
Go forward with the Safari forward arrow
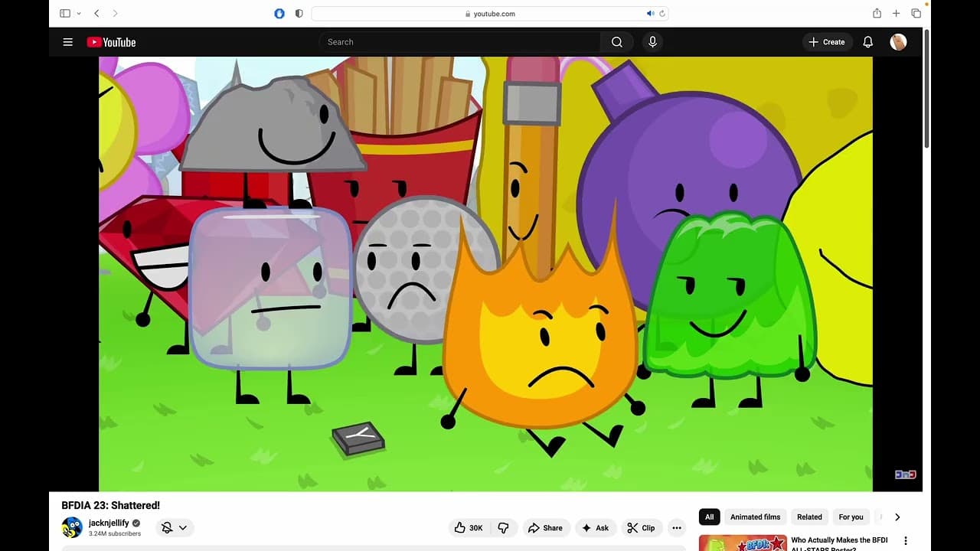coord(115,13)
